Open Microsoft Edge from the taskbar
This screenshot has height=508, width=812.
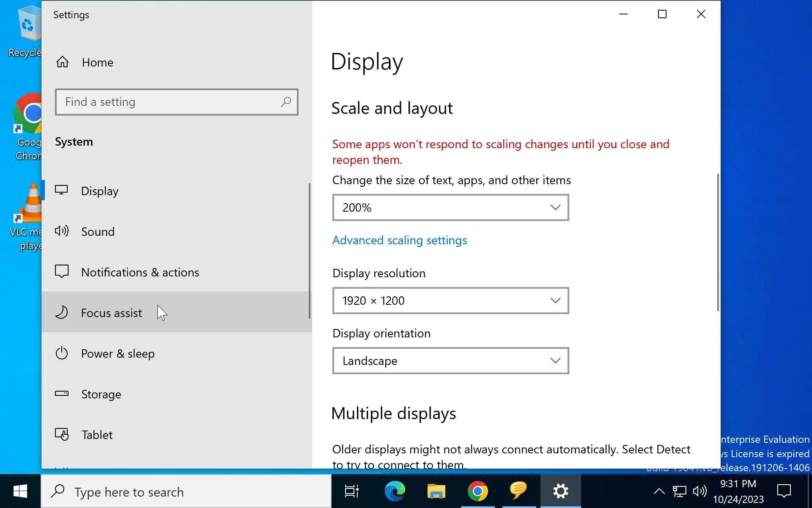tap(395, 491)
